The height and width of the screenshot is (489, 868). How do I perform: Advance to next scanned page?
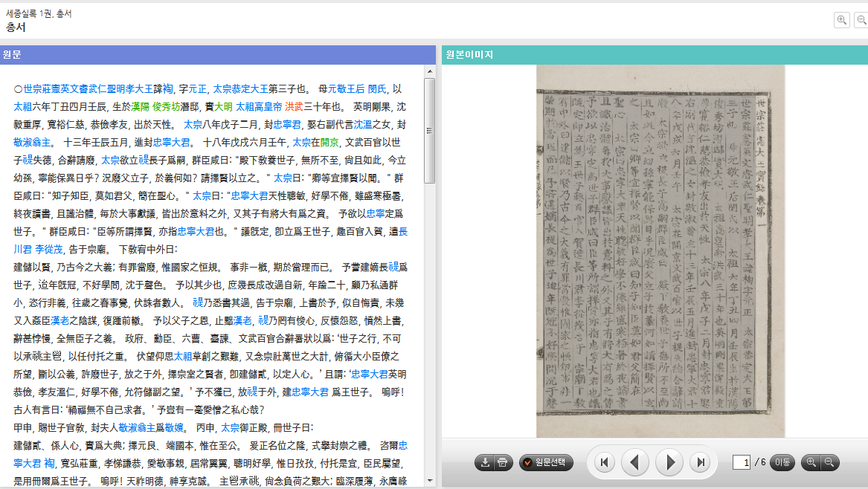(669, 463)
